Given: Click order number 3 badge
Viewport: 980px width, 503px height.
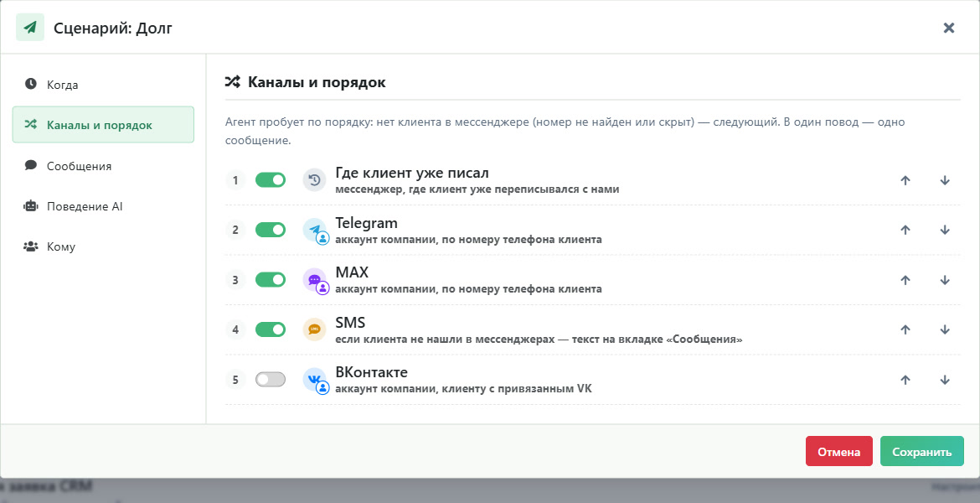Looking at the screenshot, I should point(235,280).
